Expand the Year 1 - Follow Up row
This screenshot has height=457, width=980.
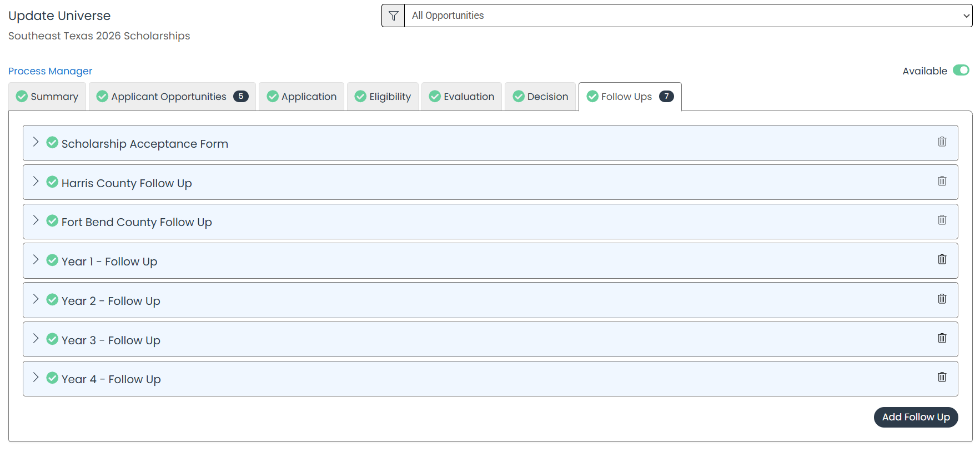(36, 260)
